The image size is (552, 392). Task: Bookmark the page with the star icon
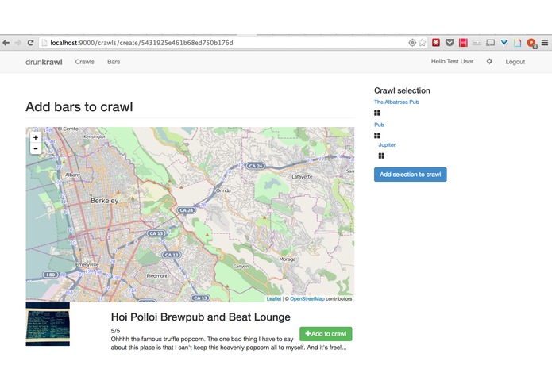pyautogui.click(x=422, y=43)
